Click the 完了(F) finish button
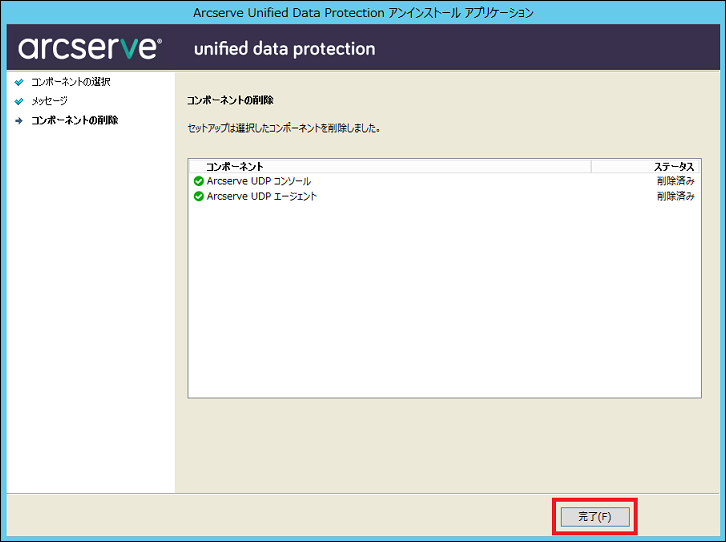726x542 pixels. click(595, 517)
